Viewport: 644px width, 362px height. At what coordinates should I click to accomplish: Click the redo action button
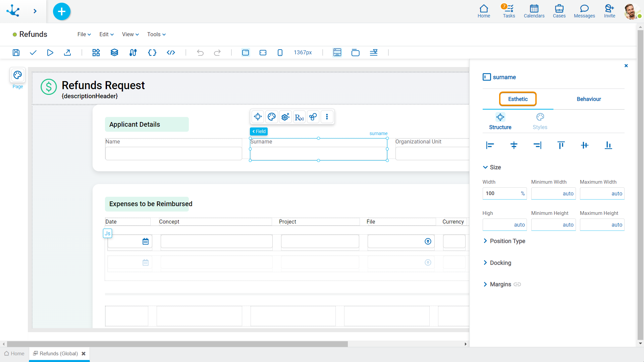(217, 53)
